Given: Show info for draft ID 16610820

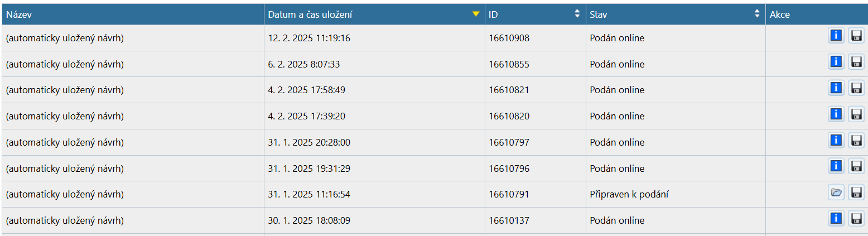Looking at the screenshot, I should (x=836, y=114).
